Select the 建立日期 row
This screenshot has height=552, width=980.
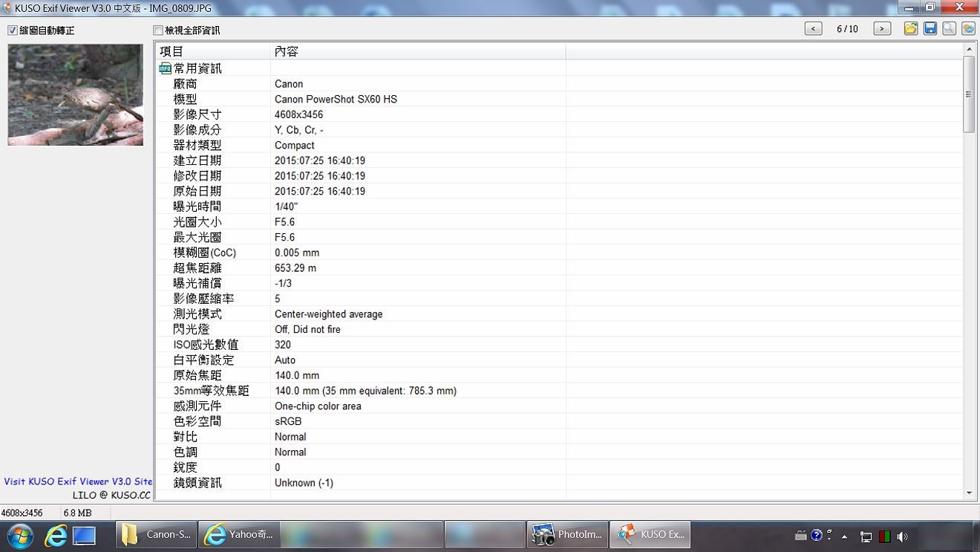(558, 160)
